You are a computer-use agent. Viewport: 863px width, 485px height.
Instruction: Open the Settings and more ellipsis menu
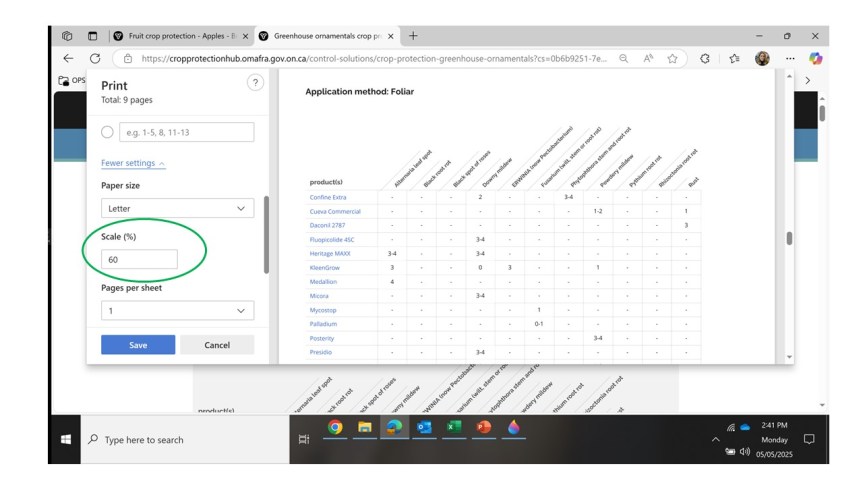[790, 58]
